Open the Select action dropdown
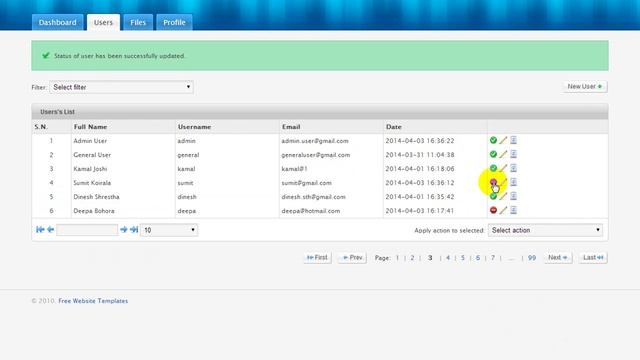 pos(545,230)
